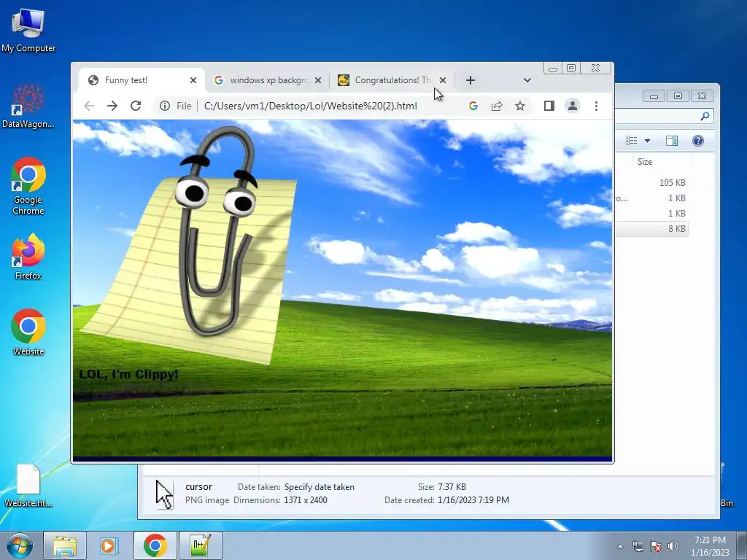The width and height of the screenshot is (747, 560).
Task: Open a new Chrome tab
Action: tap(471, 80)
